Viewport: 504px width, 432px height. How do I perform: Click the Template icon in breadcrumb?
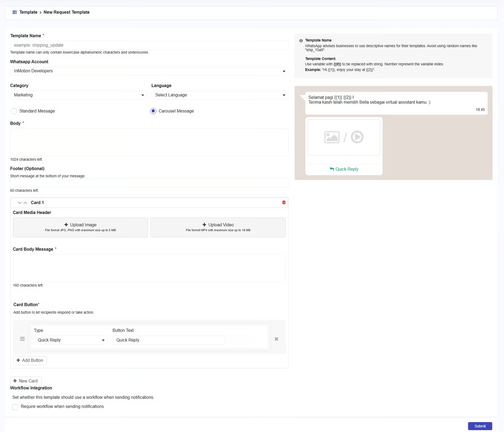(x=15, y=12)
